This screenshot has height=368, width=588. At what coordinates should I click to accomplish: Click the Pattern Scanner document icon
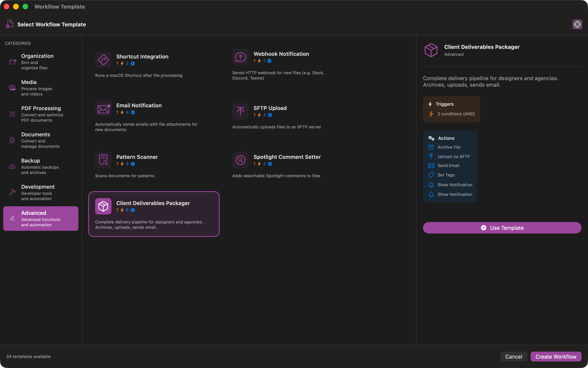[x=103, y=160]
